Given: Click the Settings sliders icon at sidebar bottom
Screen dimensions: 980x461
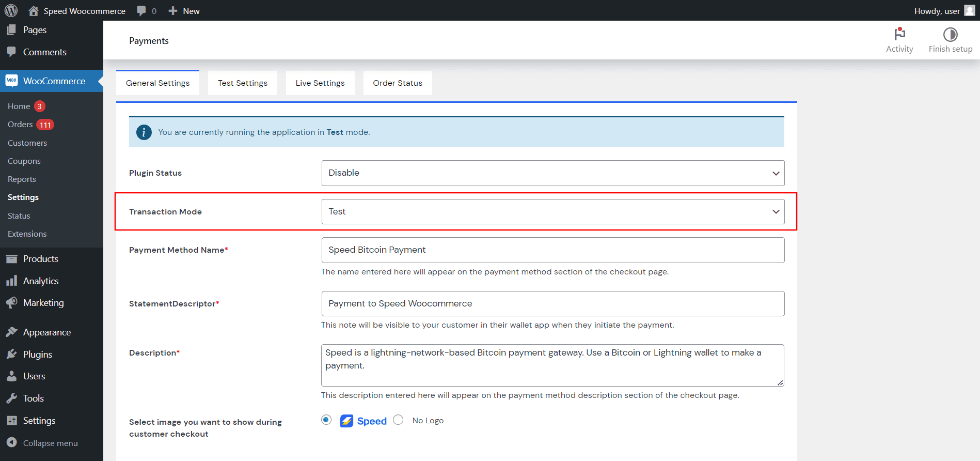Looking at the screenshot, I should tap(11, 420).
